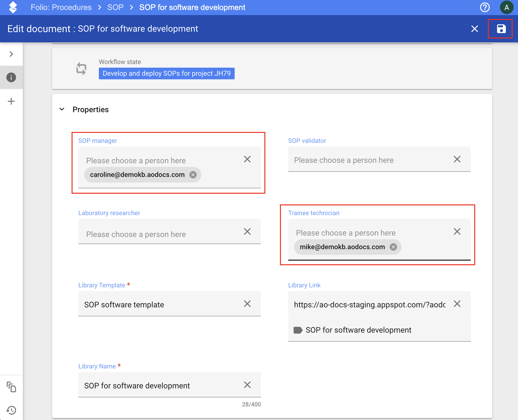Click the workflow state cycle icon
This screenshot has height=420, width=518.
click(x=81, y=69)
